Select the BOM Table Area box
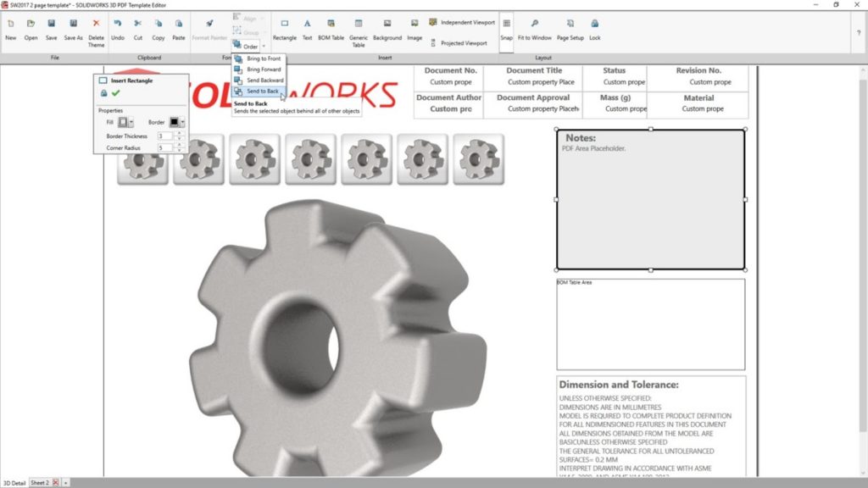The image size is (868, 488). pyautogui.click(x=650, y=324)
